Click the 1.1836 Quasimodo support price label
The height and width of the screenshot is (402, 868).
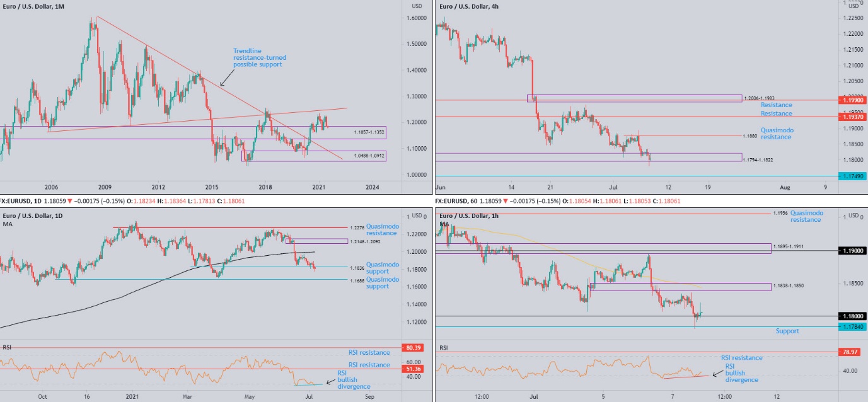click(357, 267)
